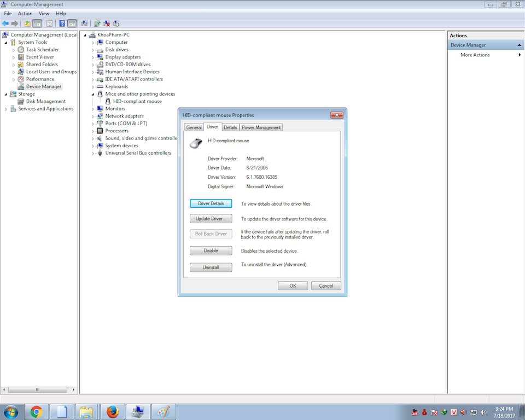Image resolution: width=525 pixels, height=420 pixels.
Task: Click Update Driver Software toolbar icon
Action: [x=97, y=24]
